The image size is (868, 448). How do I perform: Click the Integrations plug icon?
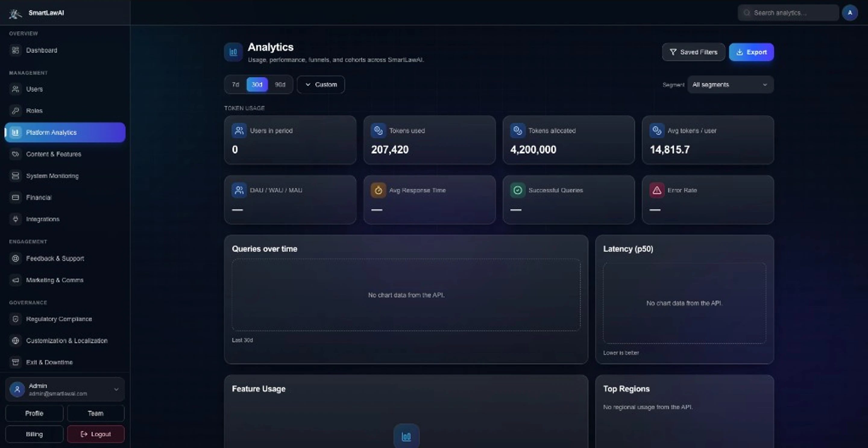pyautogui.click(x=15, y=219)
